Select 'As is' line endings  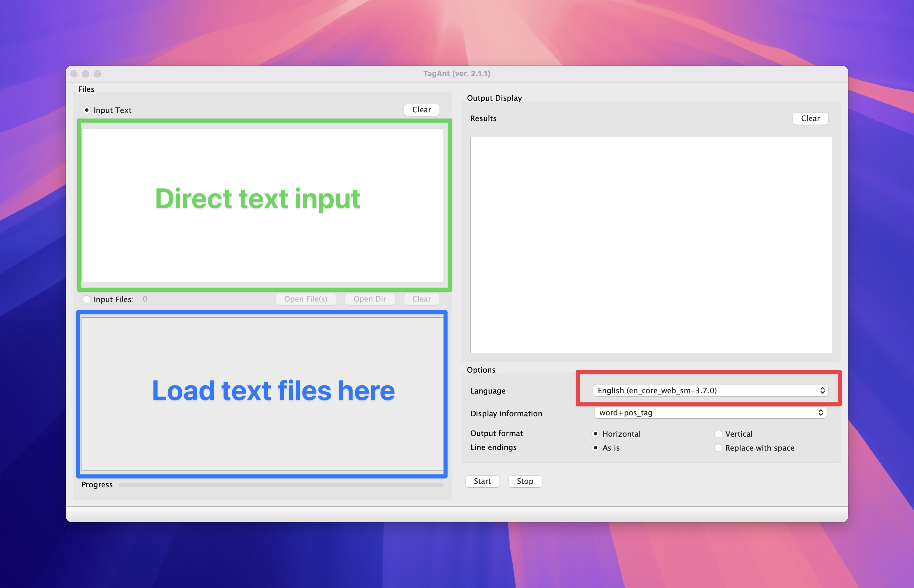(595, 447)
